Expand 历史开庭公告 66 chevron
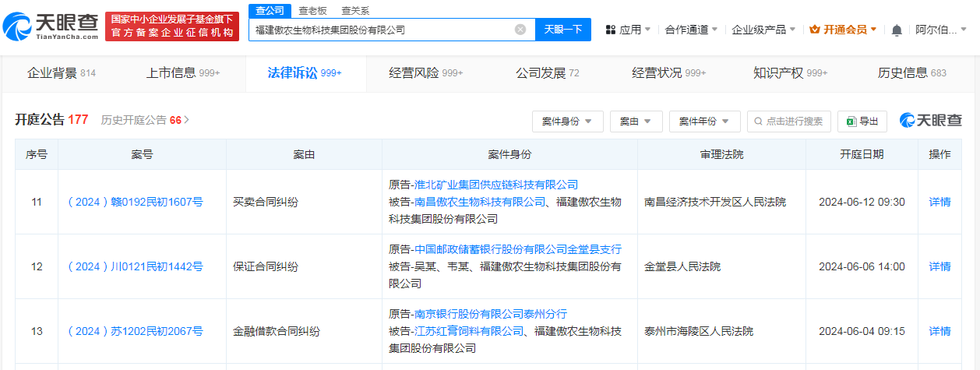This screenshot has width=980, height=370. [187, 120]
